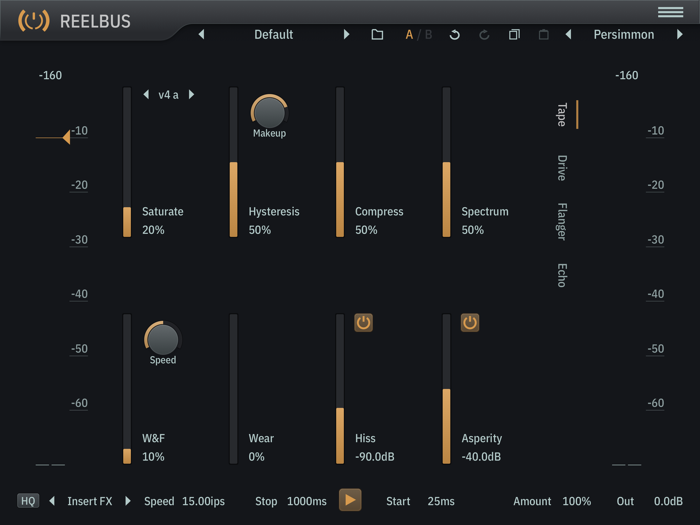Adjust the Saturate slider bar
Image resolution: width=700 pixels, height=525 pixels.
(x=127, y=162)
